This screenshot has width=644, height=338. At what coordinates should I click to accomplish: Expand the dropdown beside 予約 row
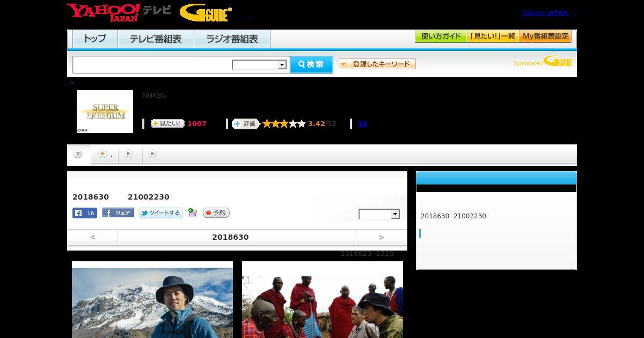[x=379, y=214]
